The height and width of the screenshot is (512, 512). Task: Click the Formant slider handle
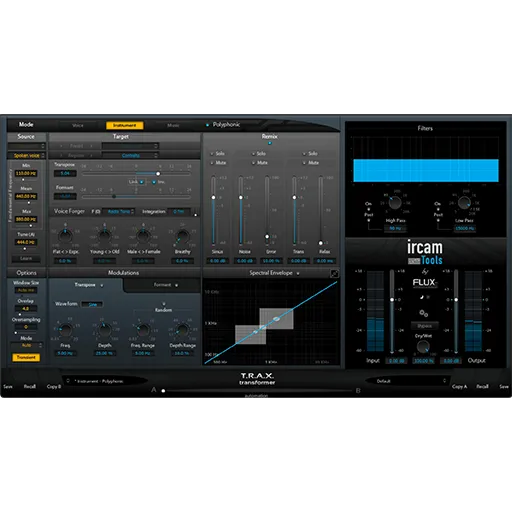coord(114,197)
